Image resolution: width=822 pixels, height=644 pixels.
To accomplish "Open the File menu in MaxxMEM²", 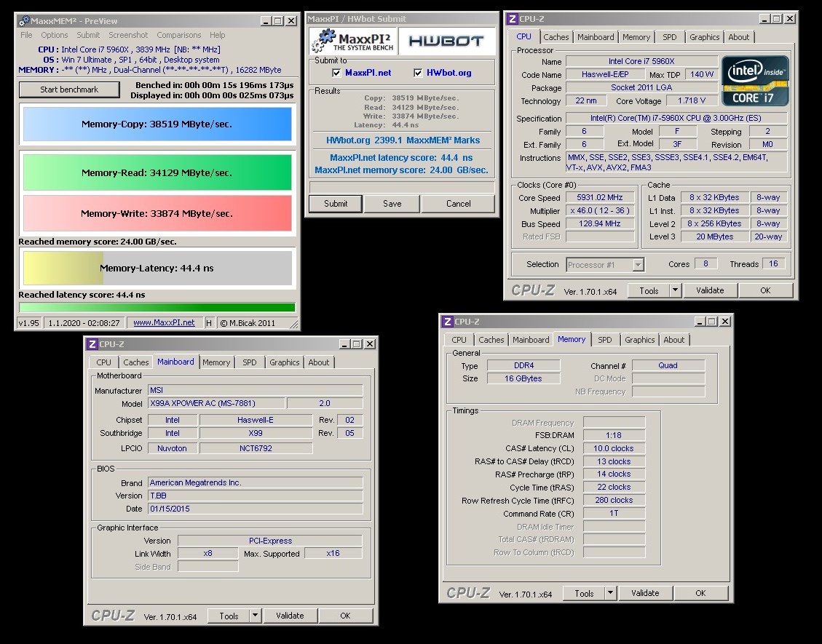I will pyautogui.click(x=26, y=35).
